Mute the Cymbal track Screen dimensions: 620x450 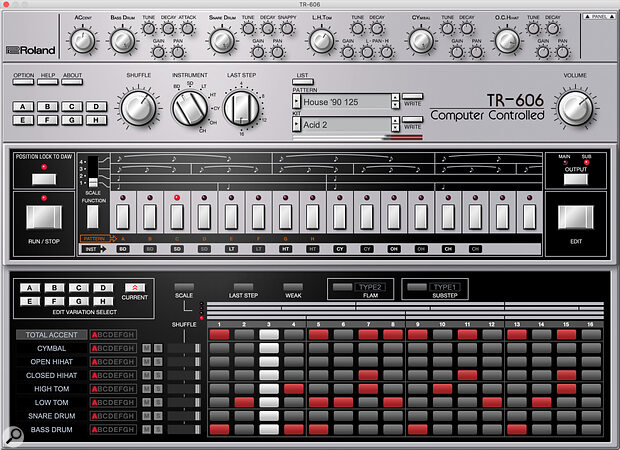click(x=146, y=348)
